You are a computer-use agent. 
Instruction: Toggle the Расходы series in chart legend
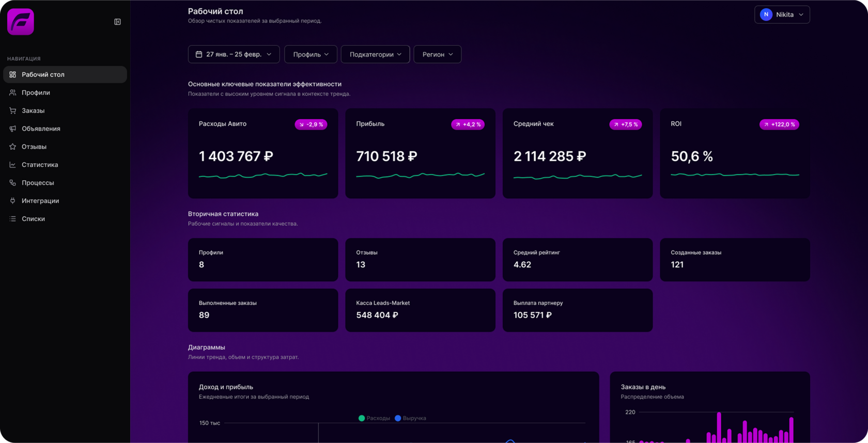[374, 418]
